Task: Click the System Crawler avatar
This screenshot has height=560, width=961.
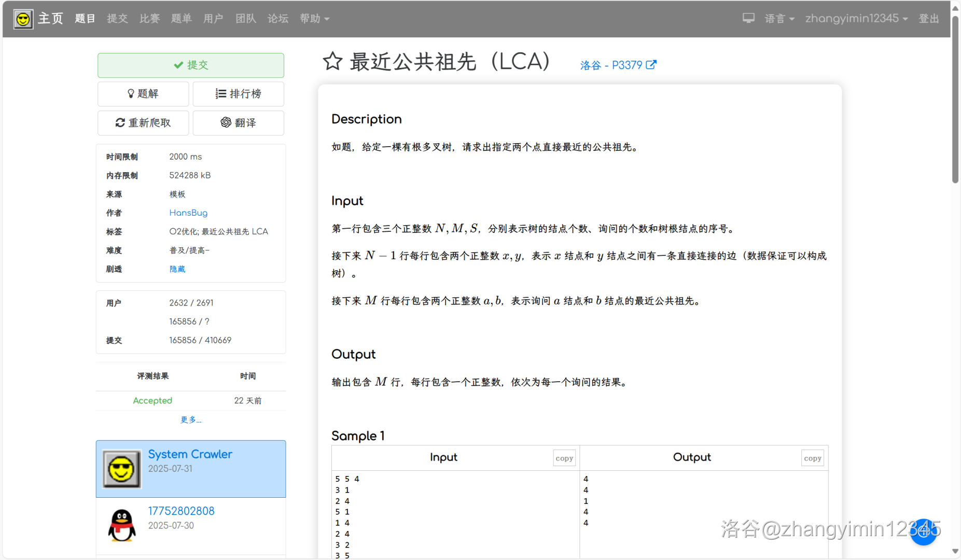Action: click(x=122, y=469)
